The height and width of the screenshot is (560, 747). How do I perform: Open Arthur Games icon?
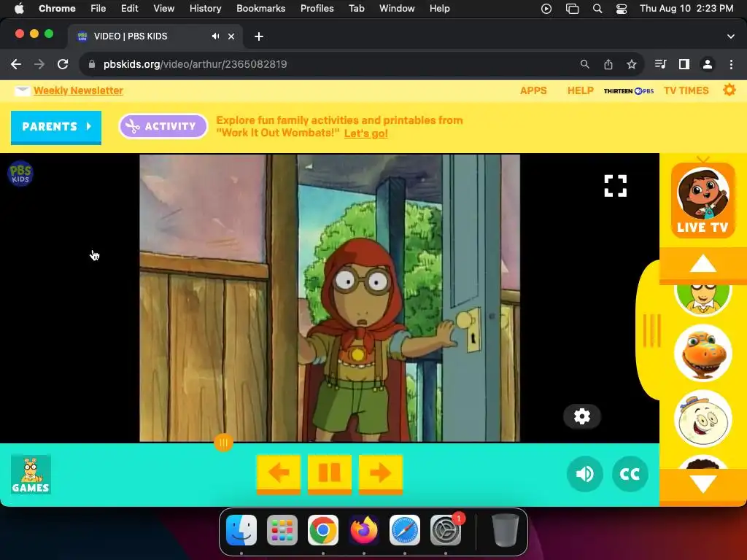pyautogui.click(x=31, y=474)
